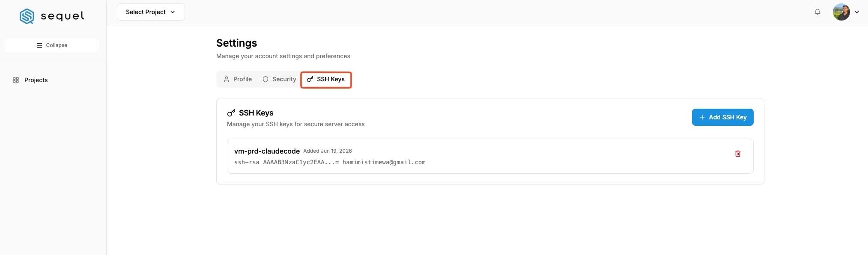Click the plus icon on Add SSH Key
The height and width of the screenshot is (255, 868).
click(702, 117)
